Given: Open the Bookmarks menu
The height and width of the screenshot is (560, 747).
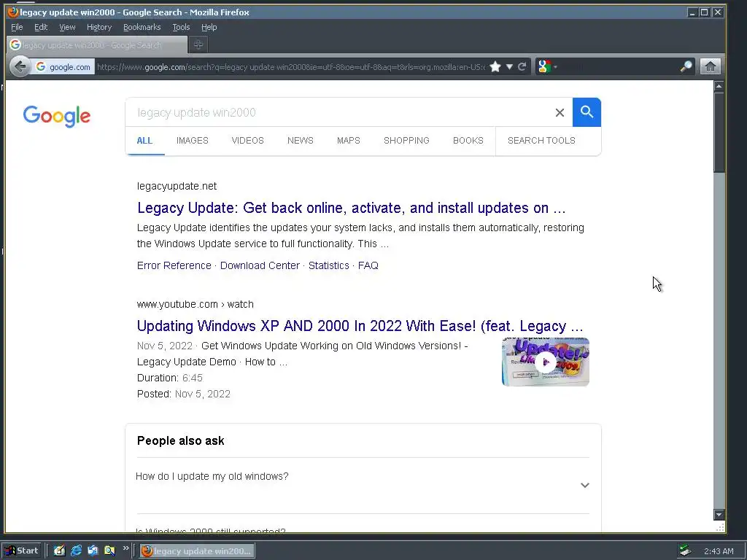Looking at the screenshot, I should [142, 27].
